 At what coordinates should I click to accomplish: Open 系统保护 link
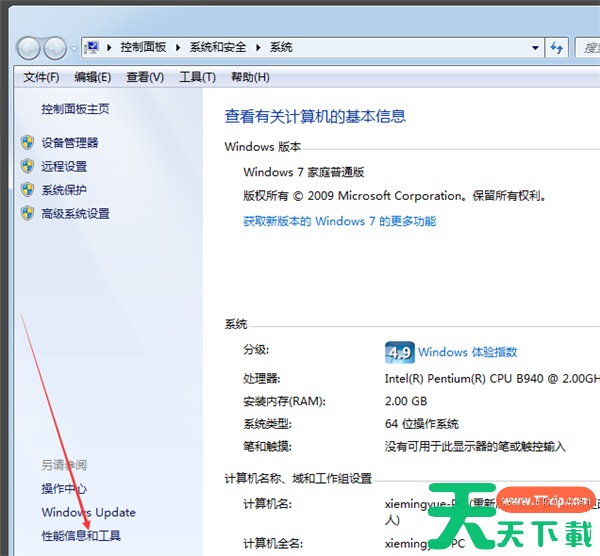point(64,190)
